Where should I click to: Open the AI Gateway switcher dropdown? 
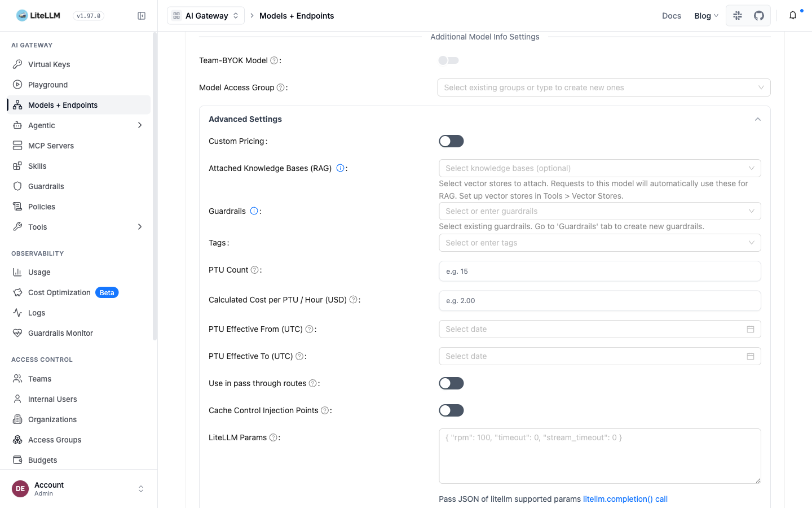[206, 16]
